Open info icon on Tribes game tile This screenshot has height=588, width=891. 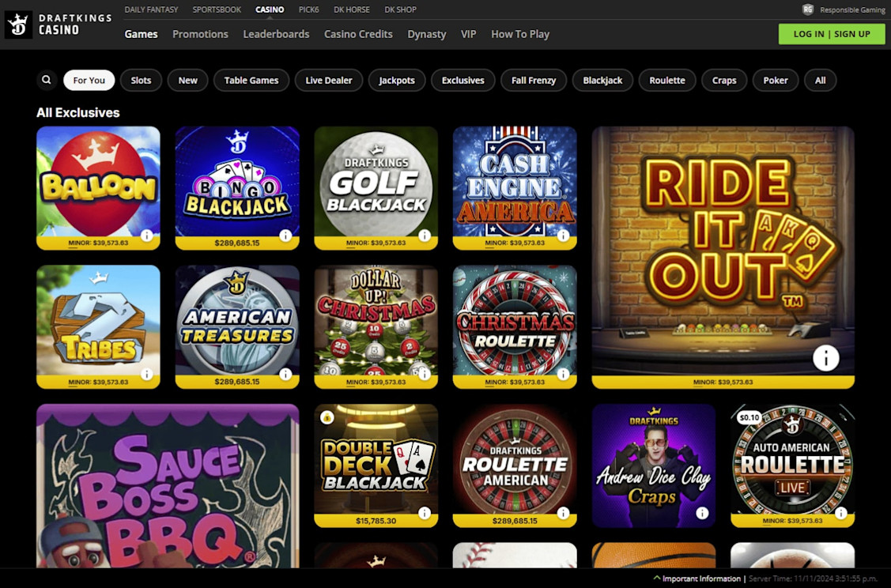(x=146, y=374)
